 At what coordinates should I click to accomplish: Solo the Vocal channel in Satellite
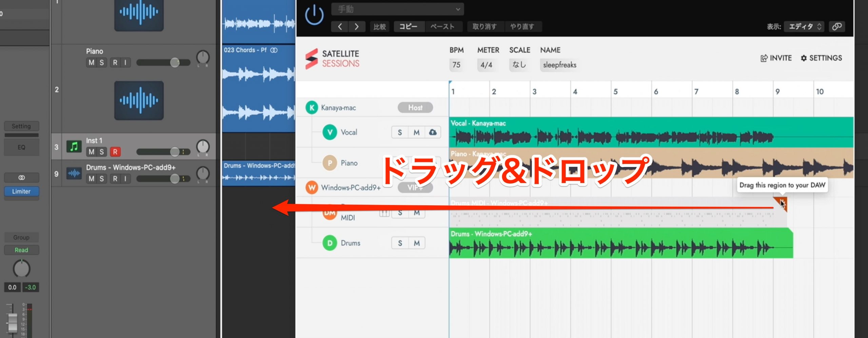point(400,132)
